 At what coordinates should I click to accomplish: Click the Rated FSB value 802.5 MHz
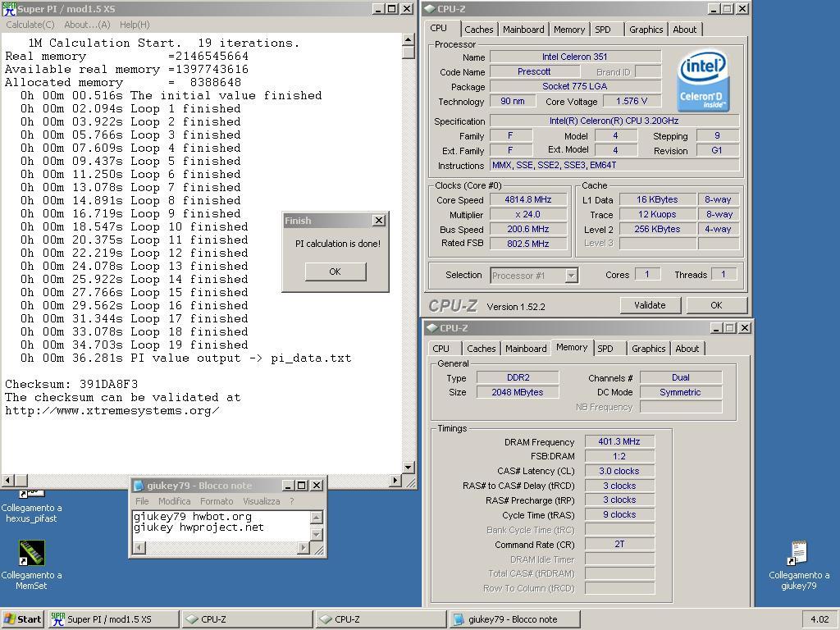pos(527,244)
